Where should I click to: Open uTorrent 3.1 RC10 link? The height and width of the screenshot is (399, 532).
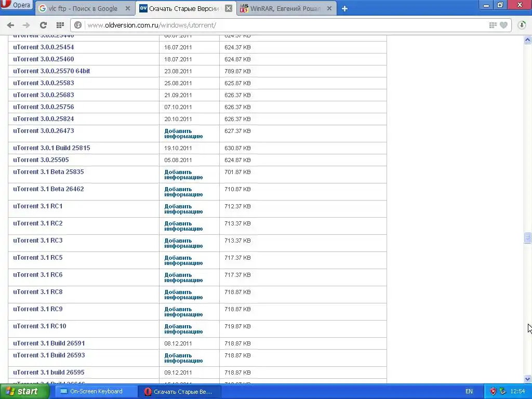click(39, 326)
